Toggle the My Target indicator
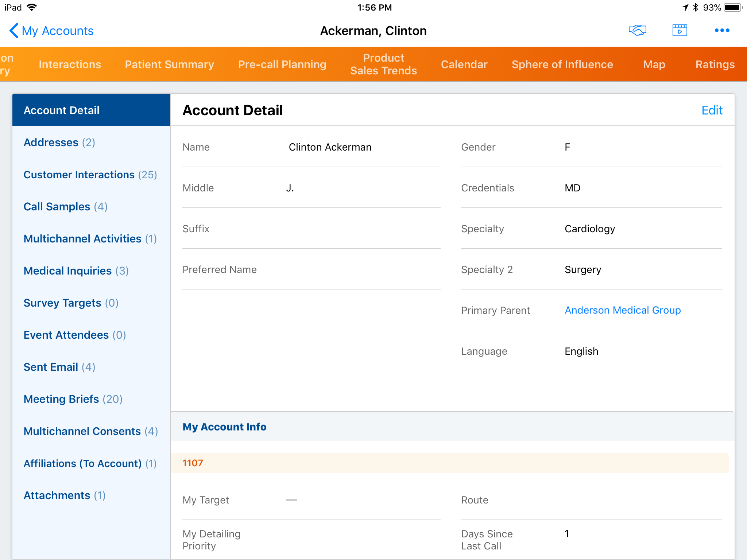Screen dimensions: 747x560 (x=291, y=500)
